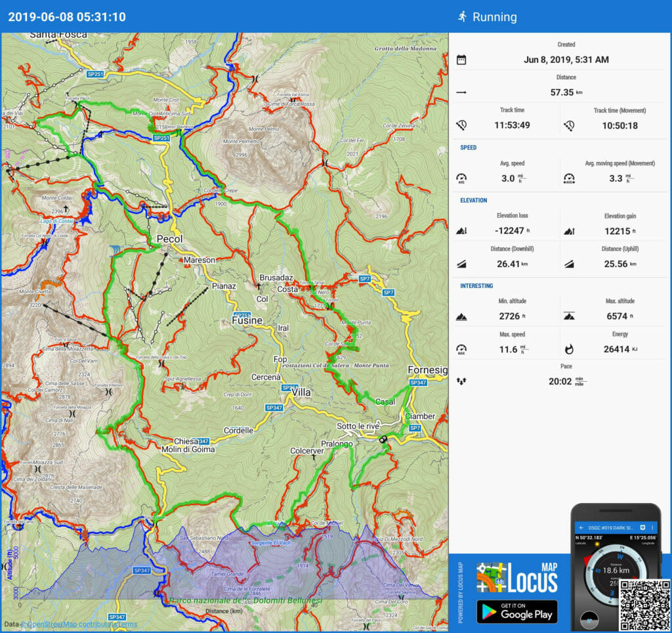Click the Max. altitude peak icon
This screenshot has width=672, height=633.
point(569,316)
